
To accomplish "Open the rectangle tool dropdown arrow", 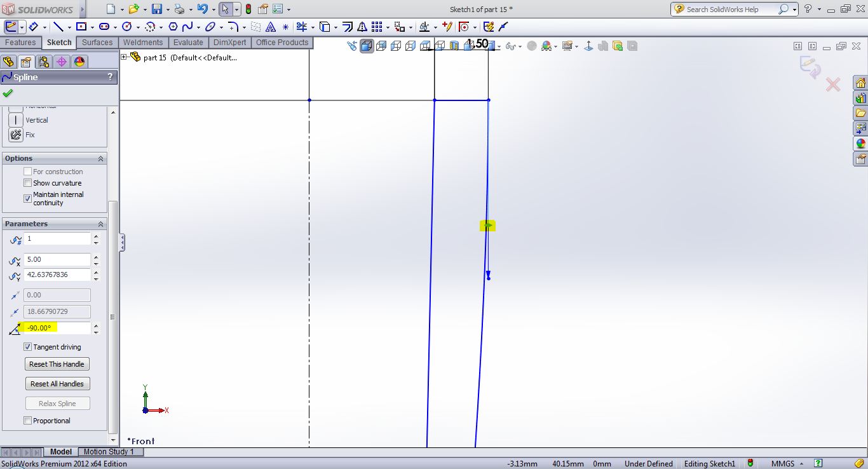I will point(92,27).
